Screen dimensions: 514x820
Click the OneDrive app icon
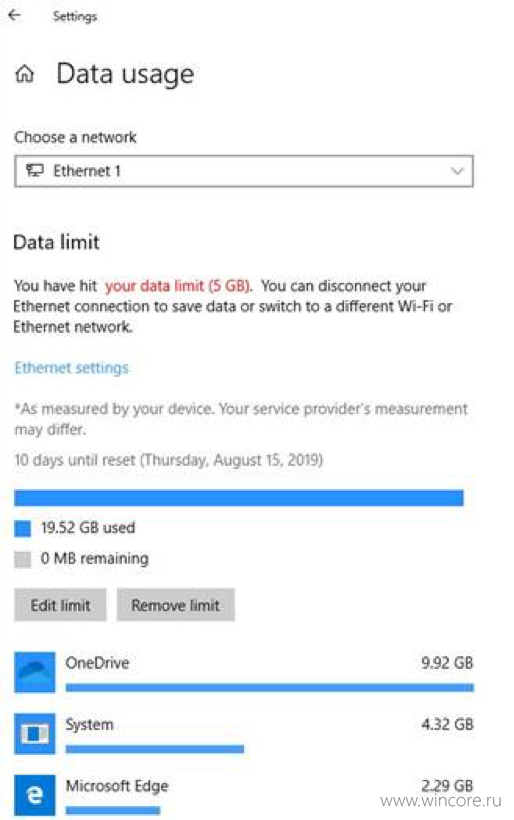click(x=35, y=672)
